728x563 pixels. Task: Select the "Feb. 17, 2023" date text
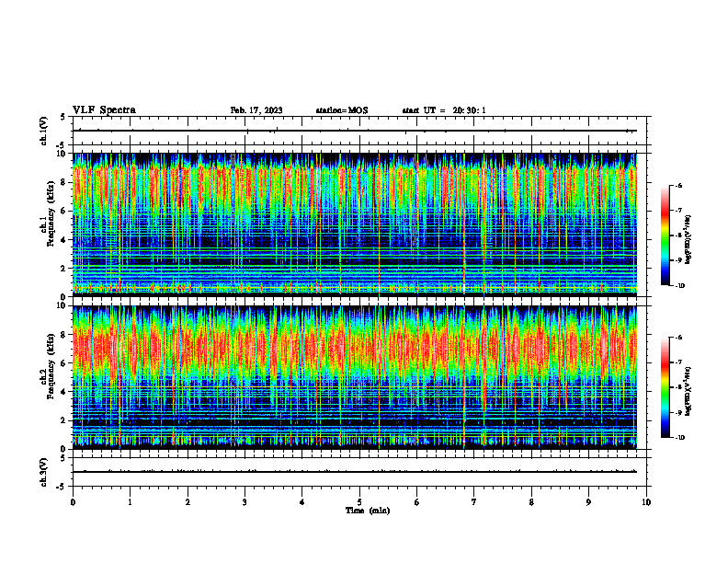[x=256, y=110]
